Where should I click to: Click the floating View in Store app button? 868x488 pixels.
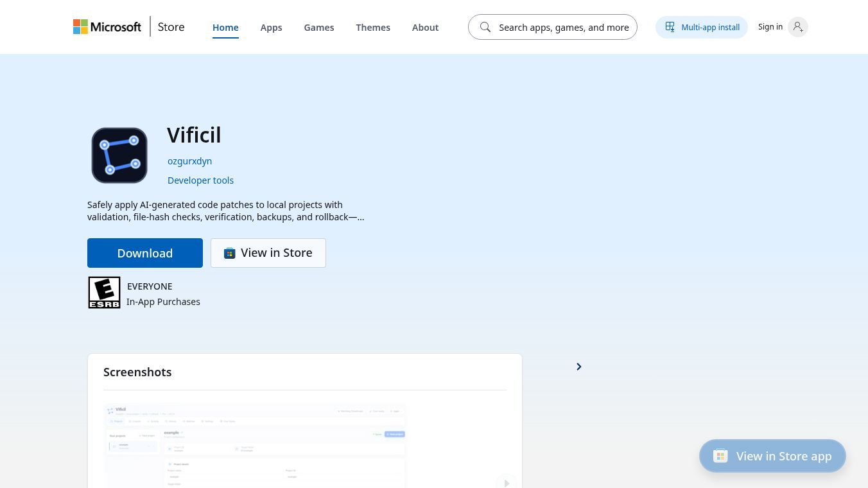(772, 456)
